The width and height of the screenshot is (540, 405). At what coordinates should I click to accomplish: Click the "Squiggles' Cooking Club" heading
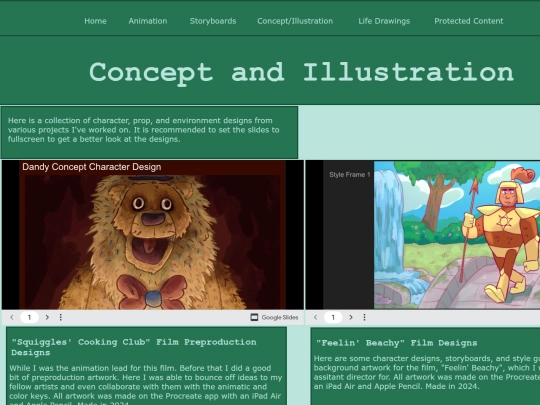click(134, 347)
